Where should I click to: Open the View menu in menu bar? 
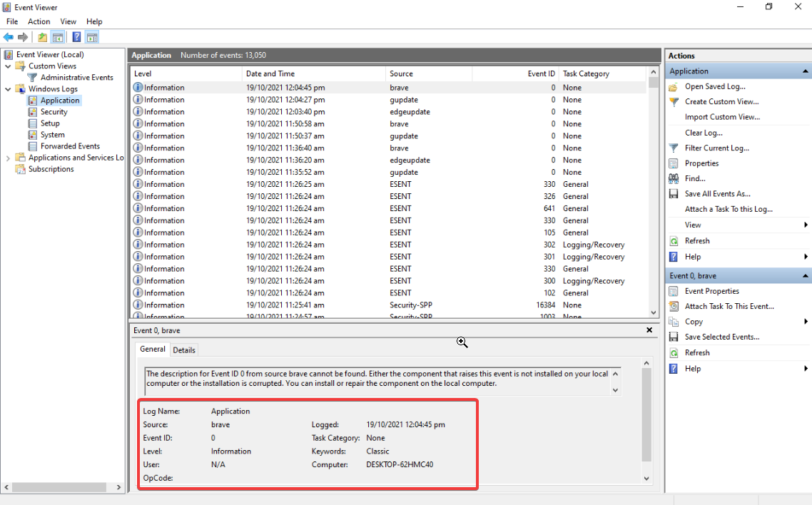coord(68,21)
